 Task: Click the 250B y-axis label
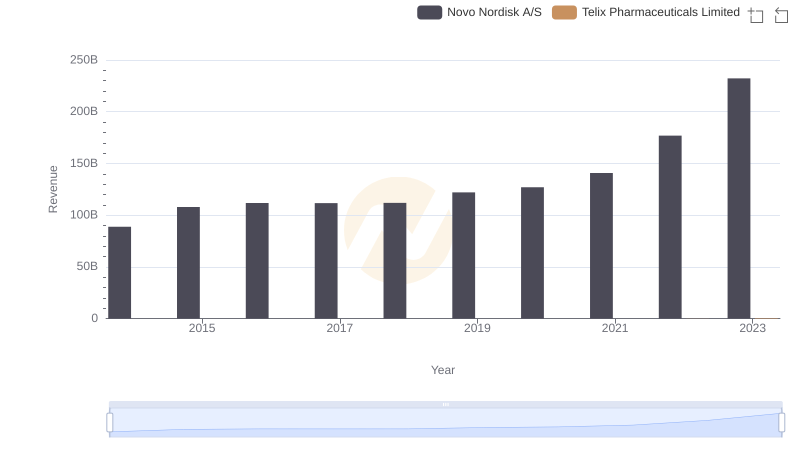click(84, 60)
